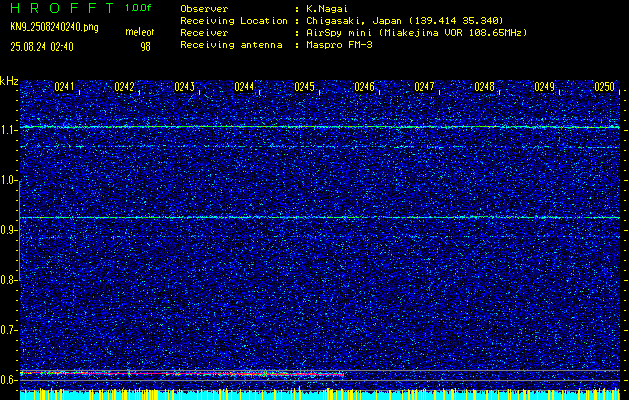
Task: Click the 1.0 kHz axis label
Action: (7, 181)
